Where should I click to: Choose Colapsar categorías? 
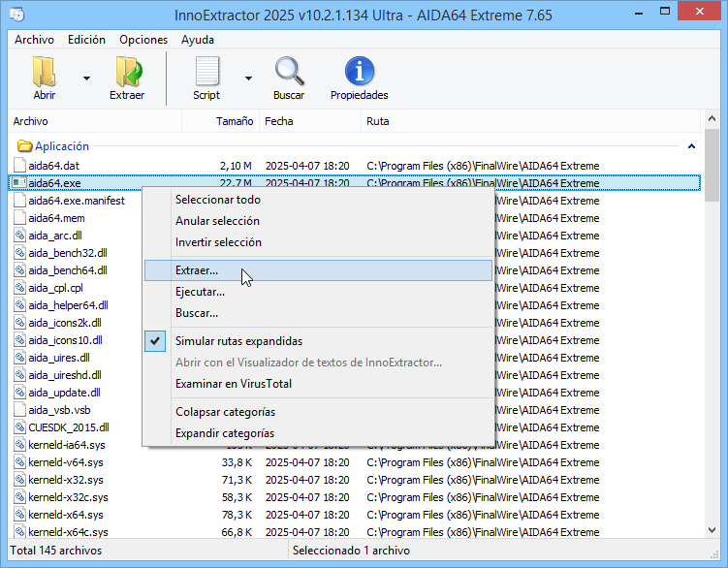318,412
